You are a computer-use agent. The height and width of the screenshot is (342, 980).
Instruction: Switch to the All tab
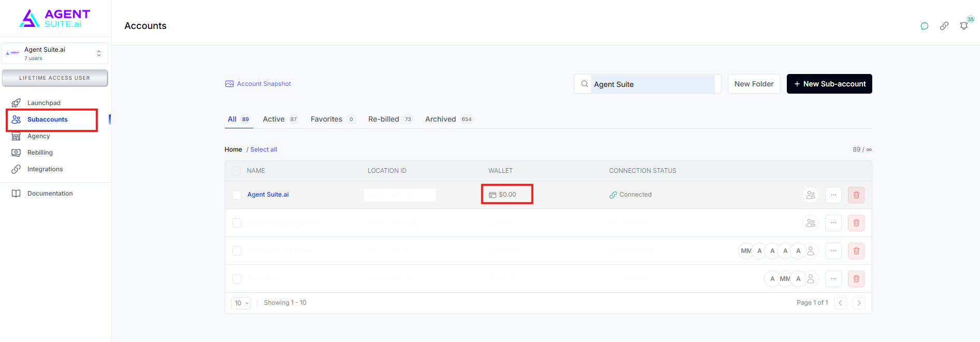click(x=238, y=119)
